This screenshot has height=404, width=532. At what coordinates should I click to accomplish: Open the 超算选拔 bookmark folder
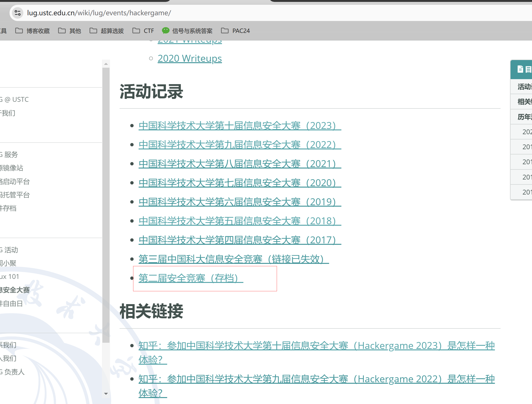coord(106,31)
